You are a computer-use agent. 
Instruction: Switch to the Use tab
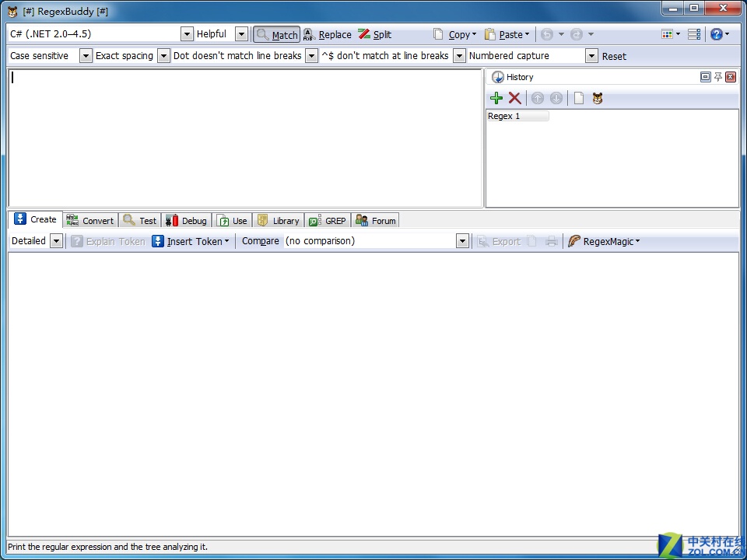click(x=232, y=221)
